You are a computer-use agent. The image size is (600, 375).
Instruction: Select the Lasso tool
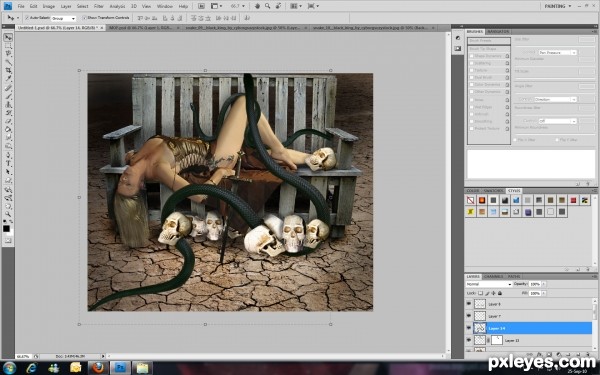point(8,54)
